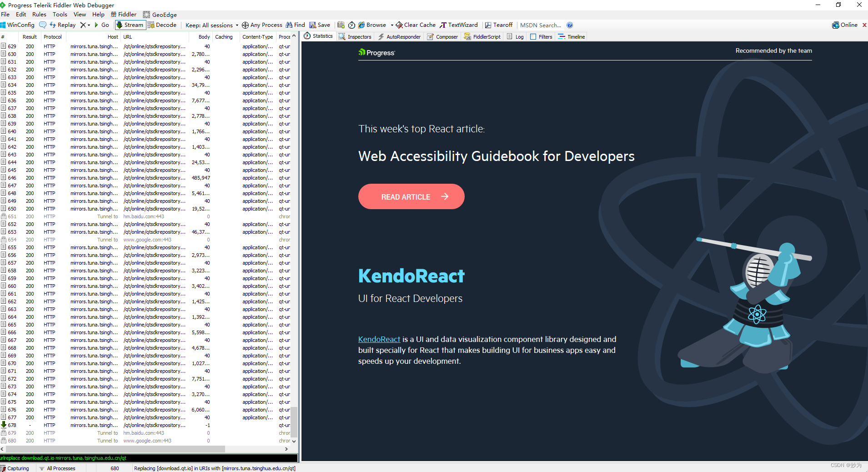Screen dimensions: 868x472
Task: Switch to the Inspectors tab
Action: (355, 37)
